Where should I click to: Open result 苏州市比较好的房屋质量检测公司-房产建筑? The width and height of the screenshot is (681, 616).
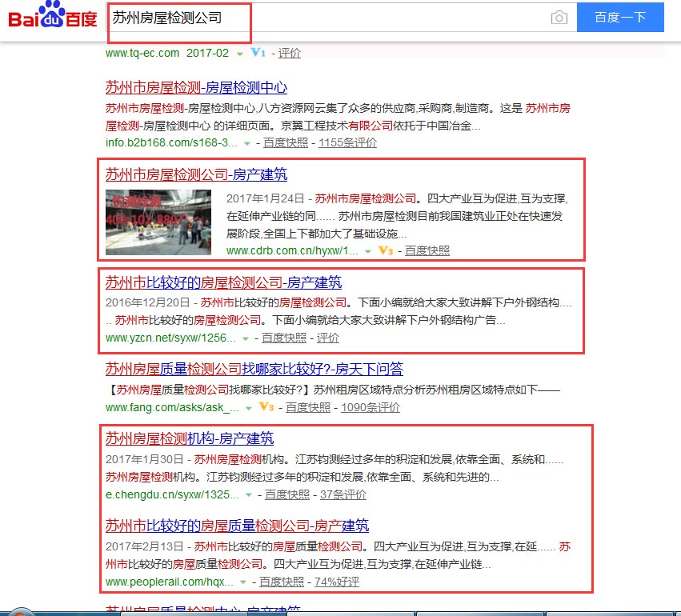(237, 526)
